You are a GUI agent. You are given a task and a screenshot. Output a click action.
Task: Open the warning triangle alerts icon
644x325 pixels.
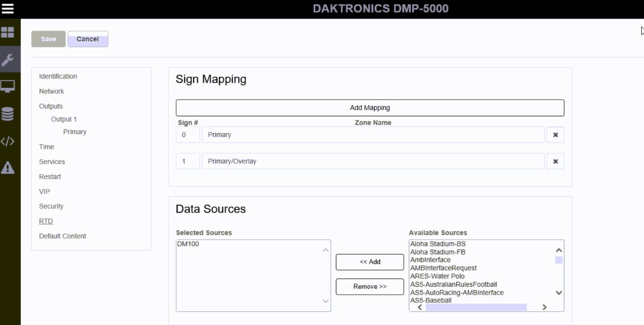pos(8,168)
